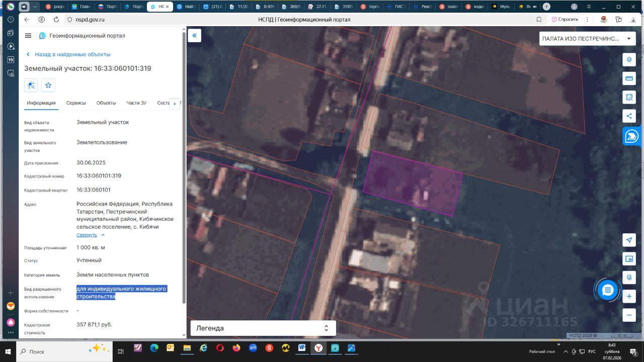Open the hamburger main menu
Image resolution: width=644 pixels, height=362 pixels.
(28, 36)
